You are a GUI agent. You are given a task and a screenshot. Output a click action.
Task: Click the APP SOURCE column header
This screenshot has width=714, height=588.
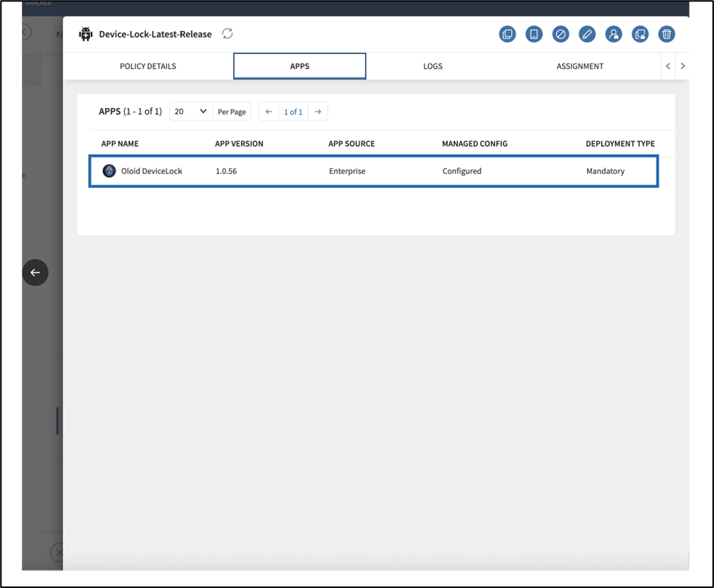pos(352,144)
